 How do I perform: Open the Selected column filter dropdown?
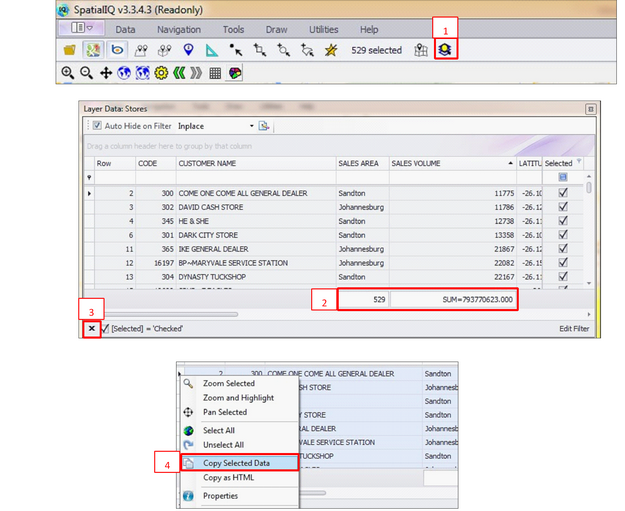pos(578,162)
